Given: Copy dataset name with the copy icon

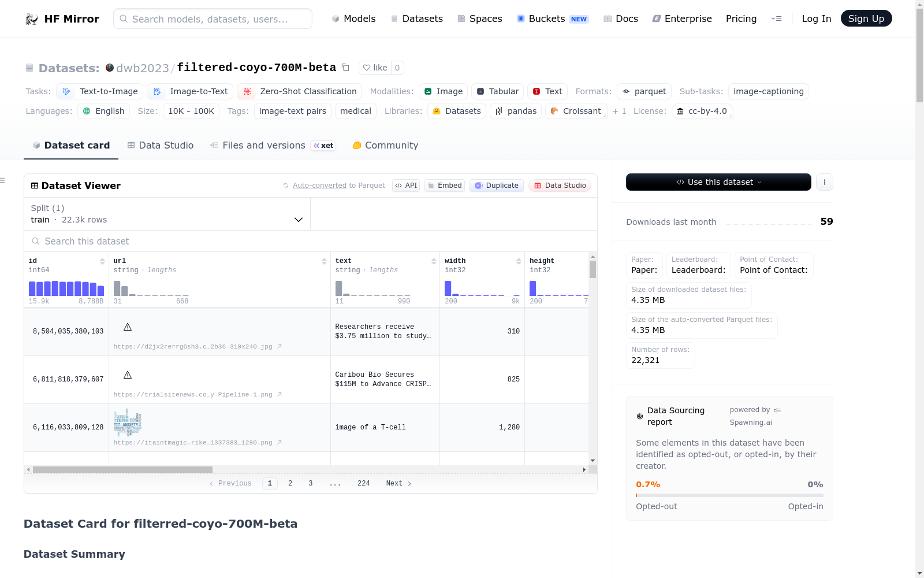Looking at the screenshot, I should pos(345,67).
